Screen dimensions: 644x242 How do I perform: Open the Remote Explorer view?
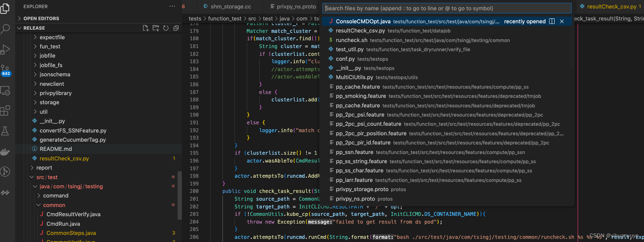point(5,91)
